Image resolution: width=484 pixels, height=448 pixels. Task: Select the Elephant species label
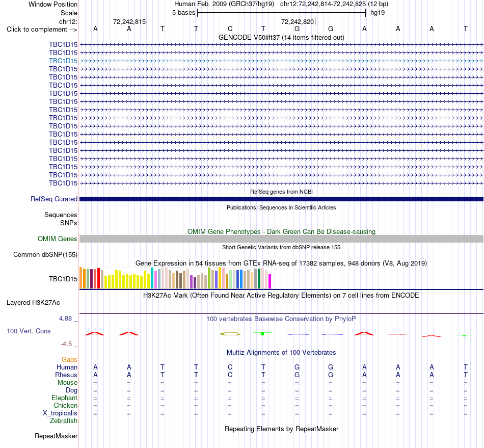[x=64, y=398]
